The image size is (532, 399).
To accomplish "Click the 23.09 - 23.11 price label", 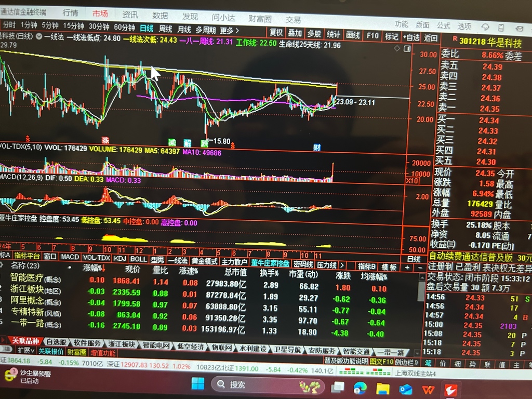I will click(x=355, y=102).
